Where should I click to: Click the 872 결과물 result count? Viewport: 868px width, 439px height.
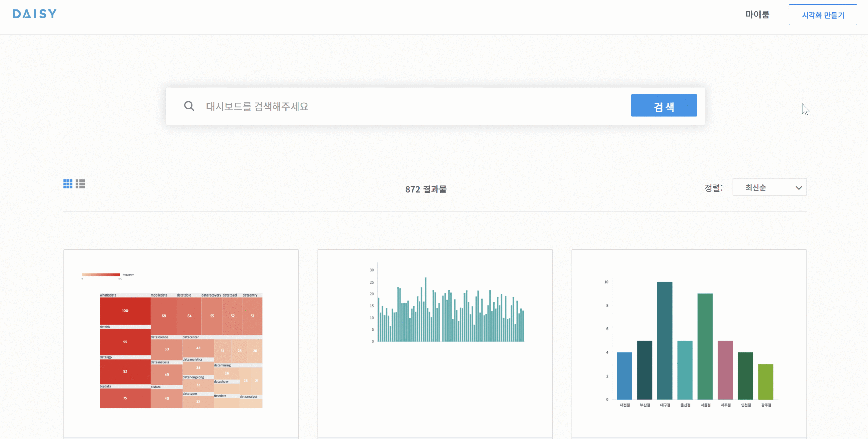pyautogui.click(x=426, y=189)
